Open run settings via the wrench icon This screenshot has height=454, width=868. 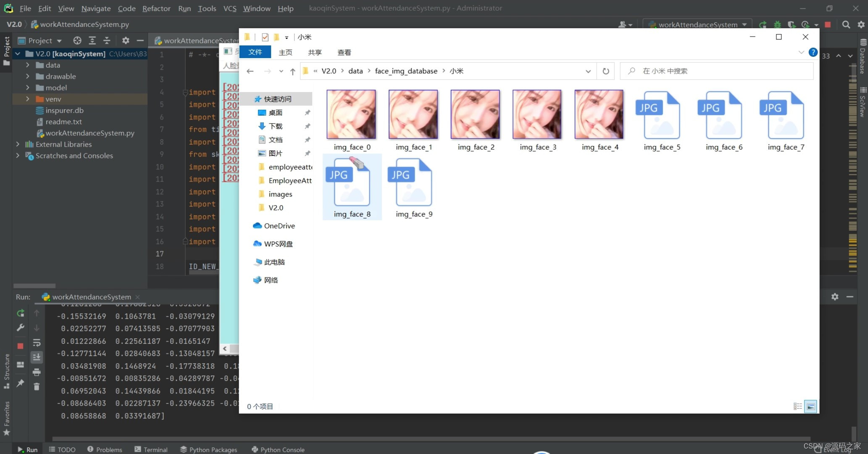coord(20,328)
